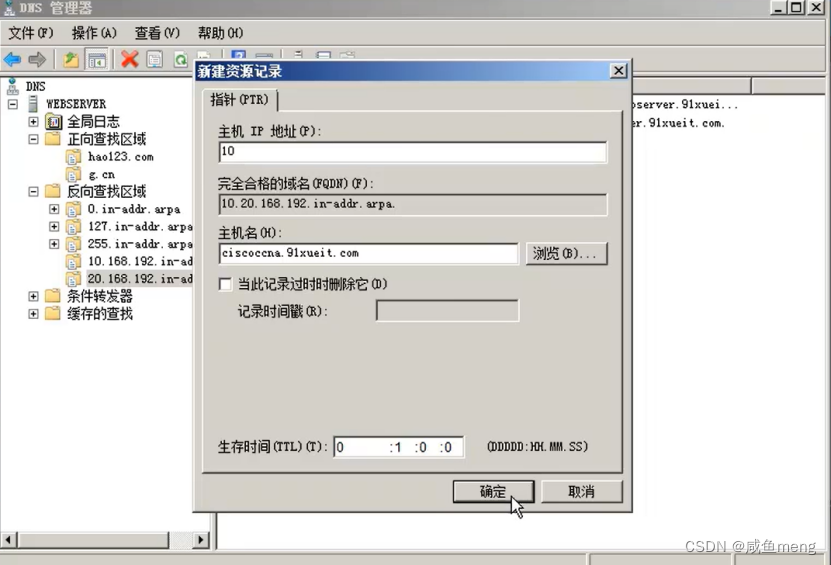Collapse the 正向查找区域 tree node
Screen dimensions: 831x565
(33, 139)
